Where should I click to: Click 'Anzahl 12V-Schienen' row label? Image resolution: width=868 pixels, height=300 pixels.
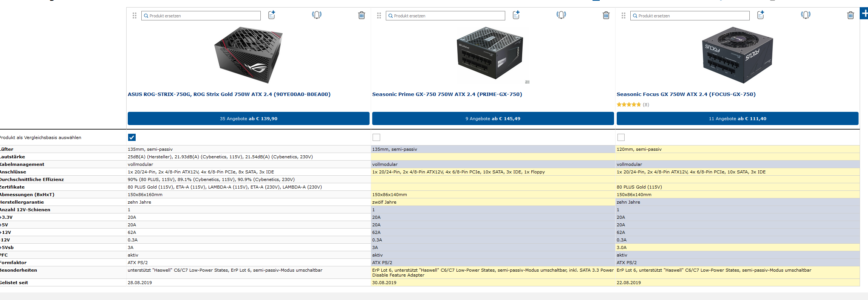[25, 210]
